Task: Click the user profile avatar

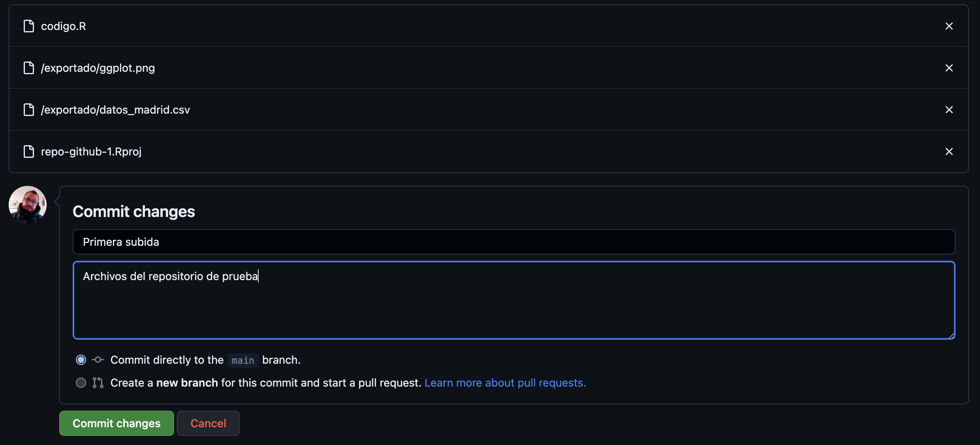Action: click(28, 205)
